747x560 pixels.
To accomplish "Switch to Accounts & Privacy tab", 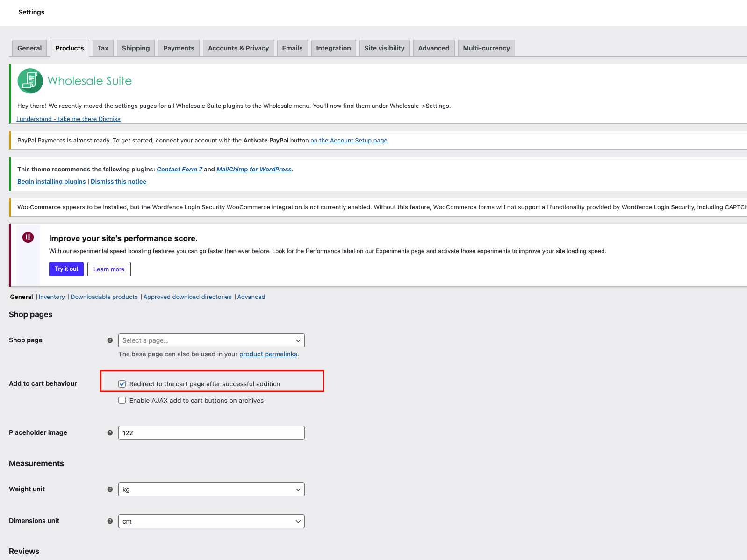I will [238, 48].
